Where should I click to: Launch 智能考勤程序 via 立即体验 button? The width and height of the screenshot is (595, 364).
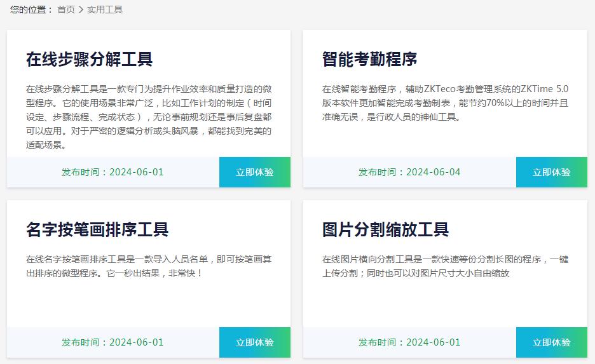click(551, 172)
